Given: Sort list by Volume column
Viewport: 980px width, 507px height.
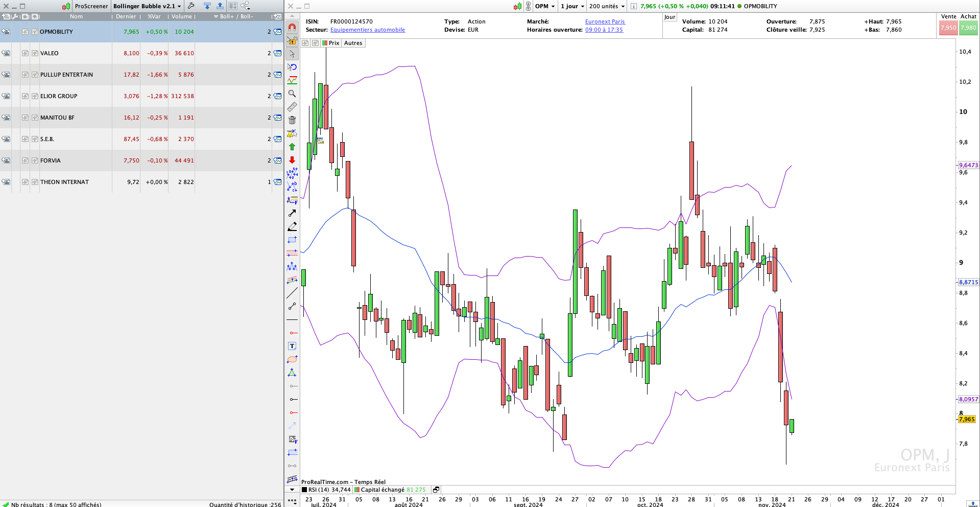Looking at the screenshot, I should tap(182, 16).
